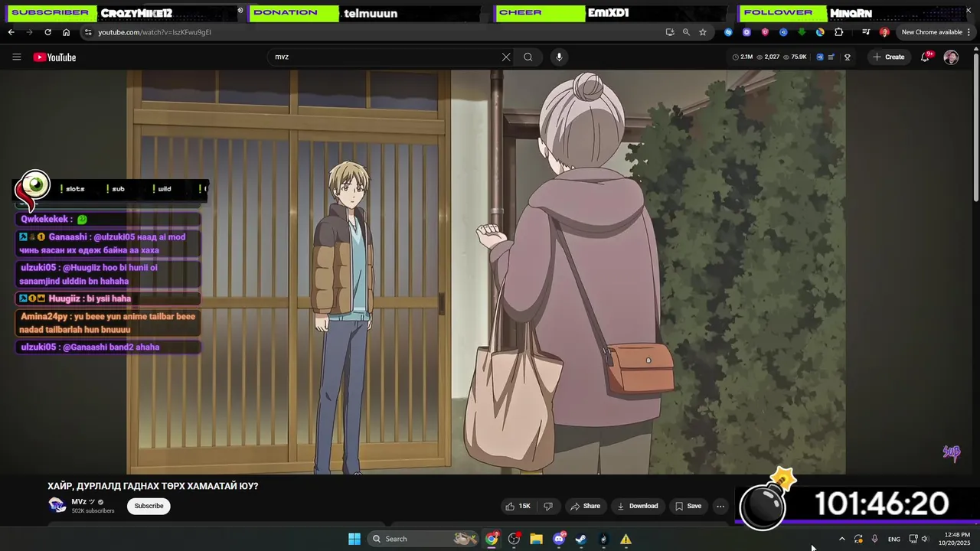The image size is (980, 551).
Task: Open the MVz channel name link
Action: [79, 502]
